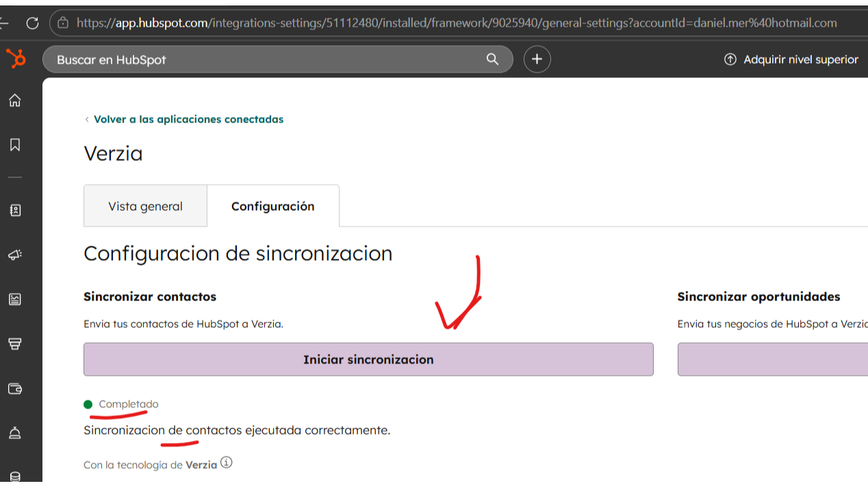View site info icon in address bar
This screenshot has width=868, height=488.
click(x=63, y=23)
